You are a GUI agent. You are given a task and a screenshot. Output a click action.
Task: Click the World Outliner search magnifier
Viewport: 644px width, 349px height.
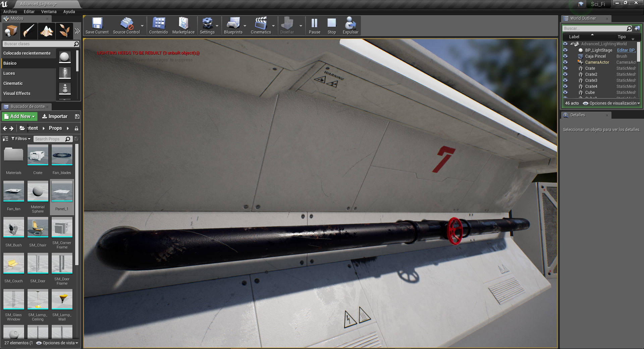coord(629,28)
